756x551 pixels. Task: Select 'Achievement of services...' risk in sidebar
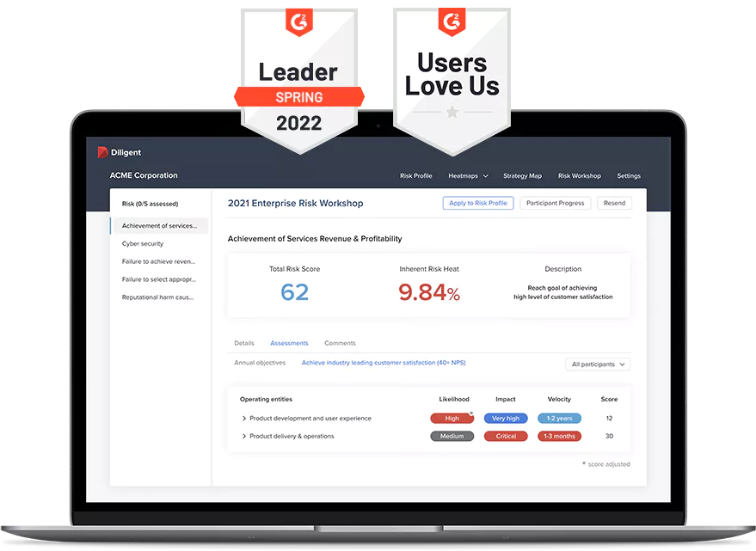coord(160,225)
